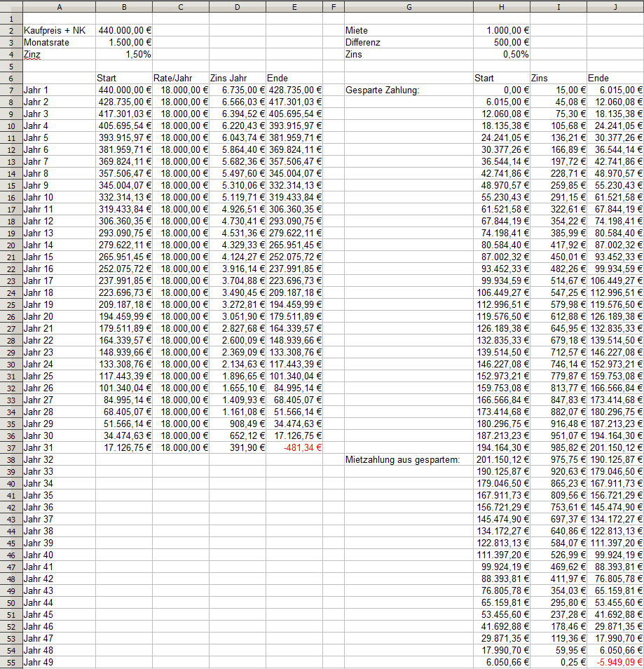Select the Kaufpreis value 440.000,00 € in row 2
This screenshot has height=669, width=644.
tap(124, 31)
